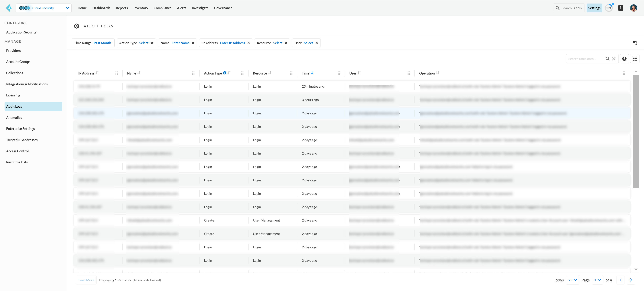Open the User Select dropdown
The width and height of the screenshot is (644, 291).
(x=308, y=43)
